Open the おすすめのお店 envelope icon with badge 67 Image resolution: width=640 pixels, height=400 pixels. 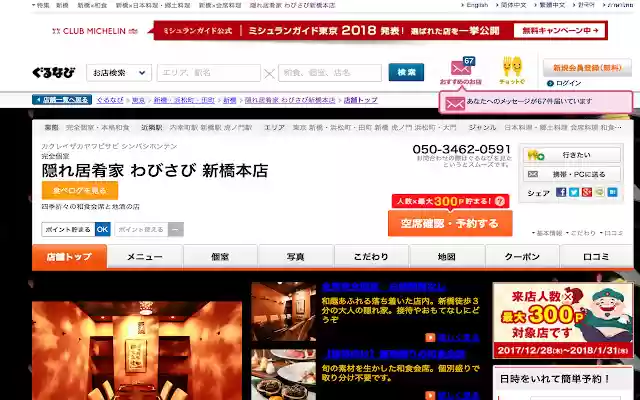point(461,67)
